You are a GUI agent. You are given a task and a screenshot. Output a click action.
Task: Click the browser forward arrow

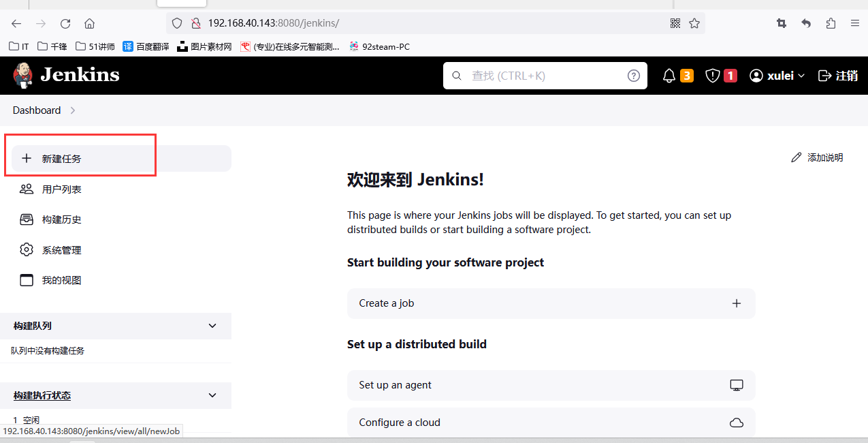pyautogui.click(x=41, y=23)
